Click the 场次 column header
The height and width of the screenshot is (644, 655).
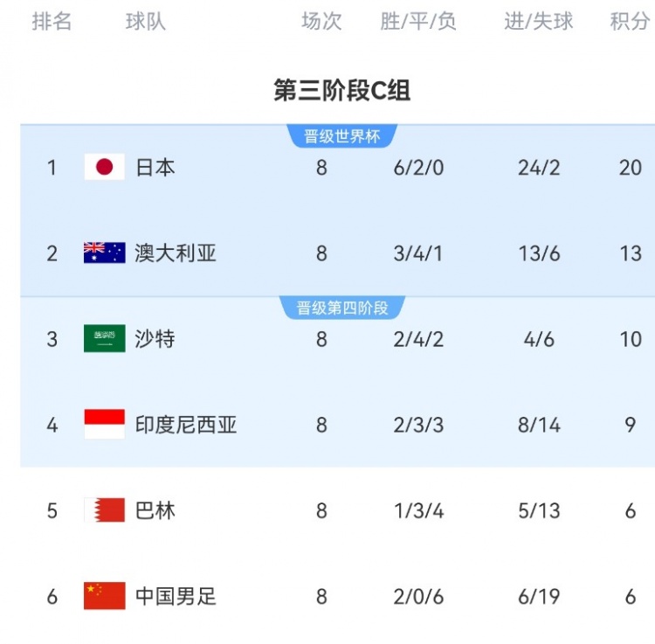pos(321,21)
